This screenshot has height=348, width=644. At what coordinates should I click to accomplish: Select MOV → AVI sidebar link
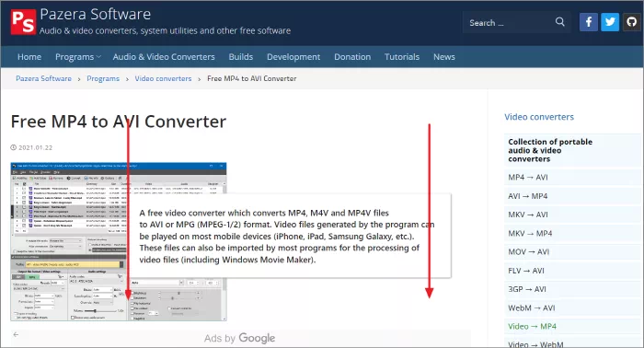529,252
